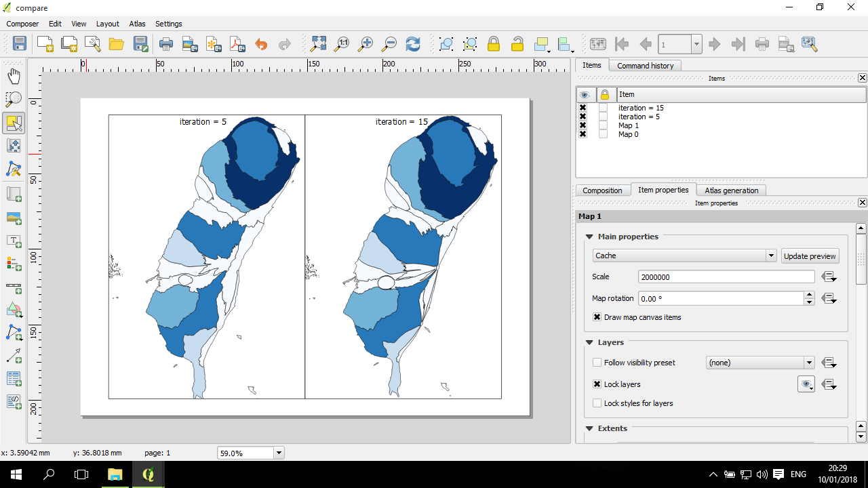This screenshot has height=488, width=868.
Task: Lock all composition items with padlock icon
Action: (x=494, y=43)
